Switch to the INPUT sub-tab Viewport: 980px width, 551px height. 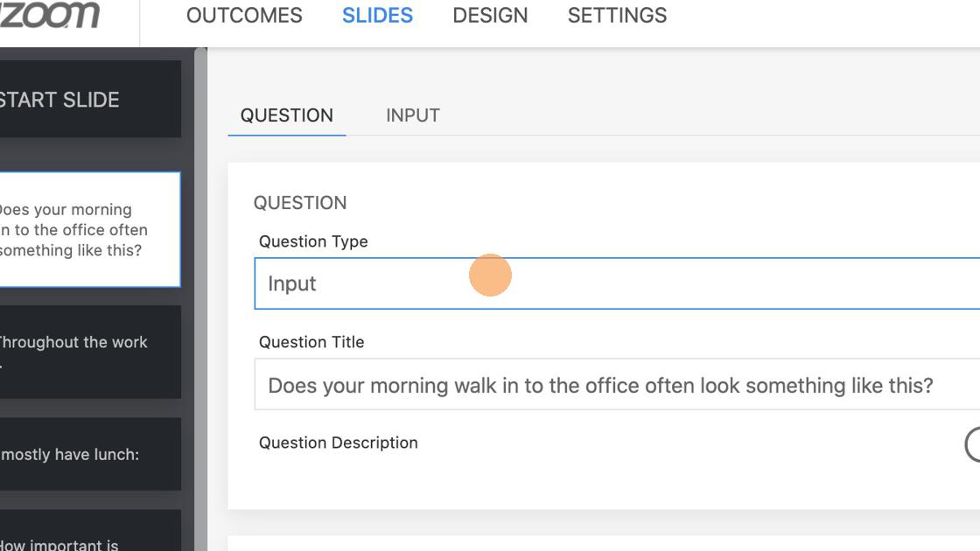click(x=412, y=115)
